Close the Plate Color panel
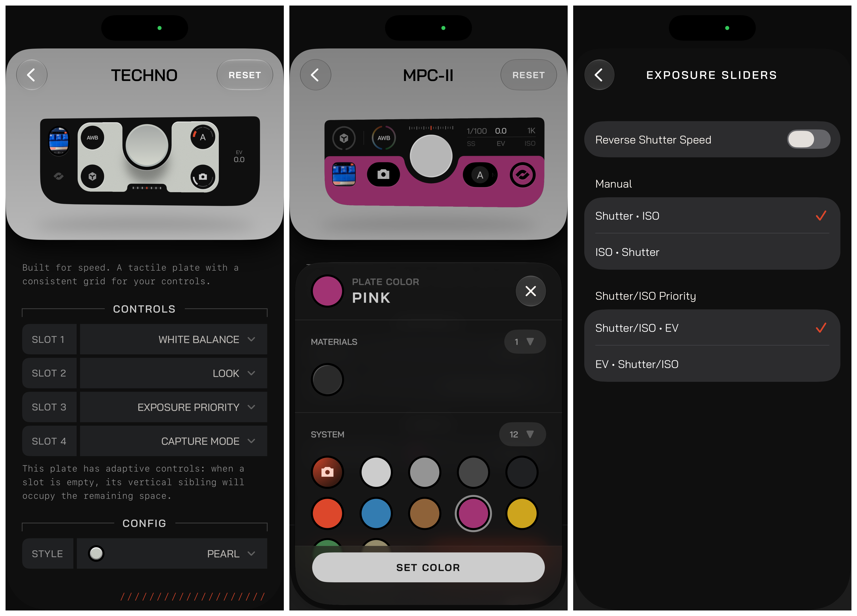857x616 pixels. pyautogui.click(x=530, y=291)
